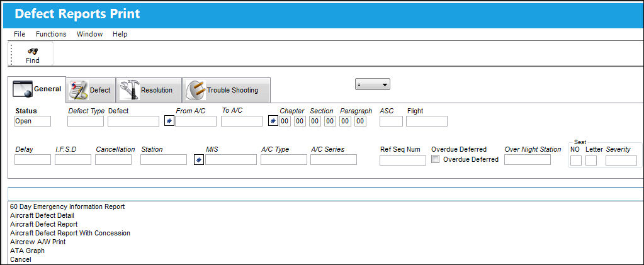This screenshot has width=644, height=265.
Task: Switch to the Trouble Shooting tab
Action: [226, 90]
